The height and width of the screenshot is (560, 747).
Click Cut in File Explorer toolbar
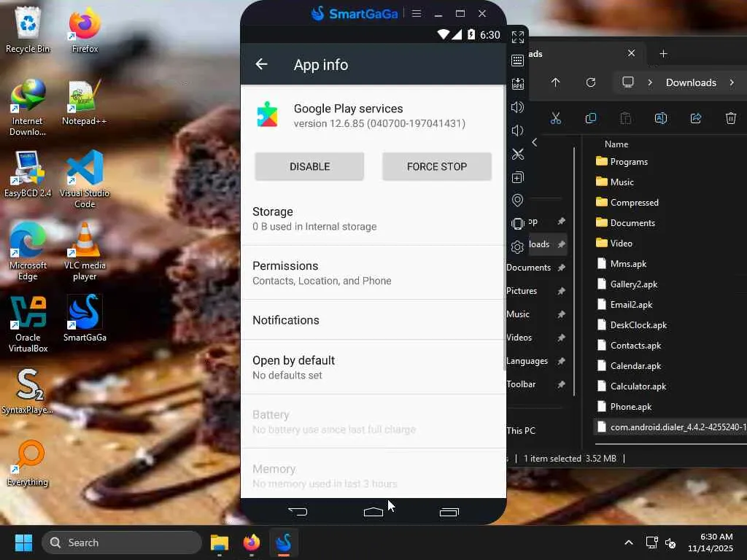pos(555,118)
